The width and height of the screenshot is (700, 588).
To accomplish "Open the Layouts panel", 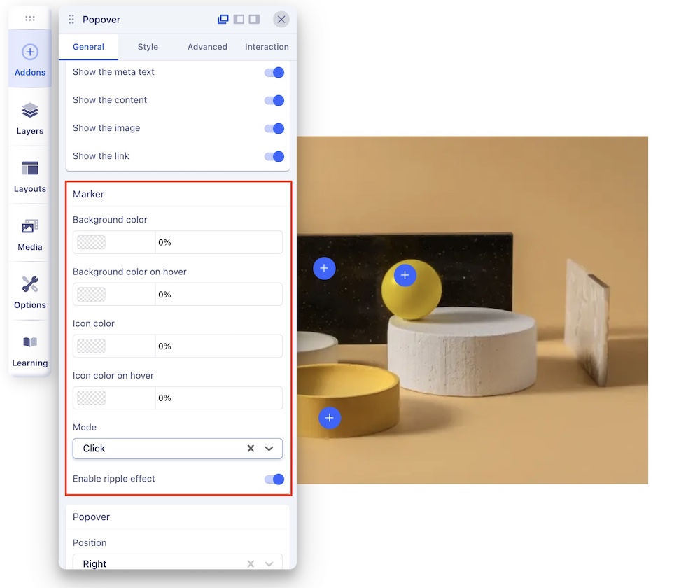I will [30, 176].
